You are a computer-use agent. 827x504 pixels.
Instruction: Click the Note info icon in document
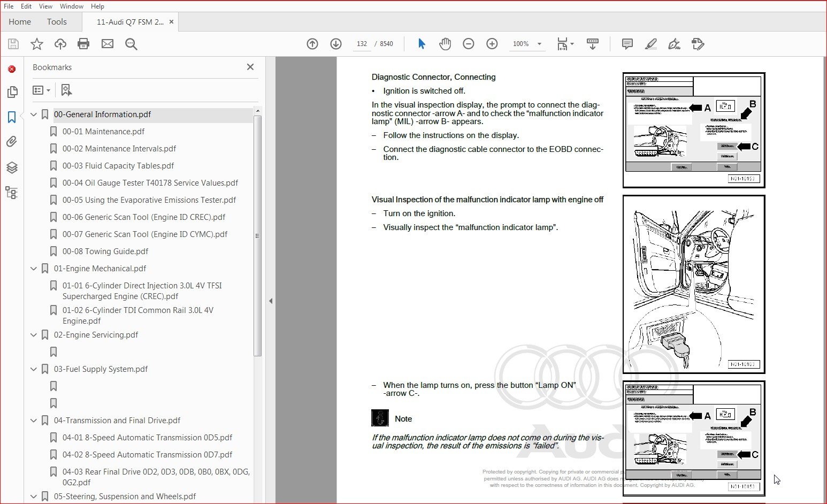(x=380, y=418)
